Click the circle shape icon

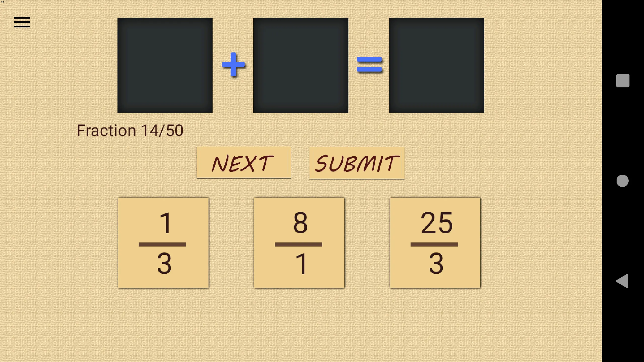[622, 181]
